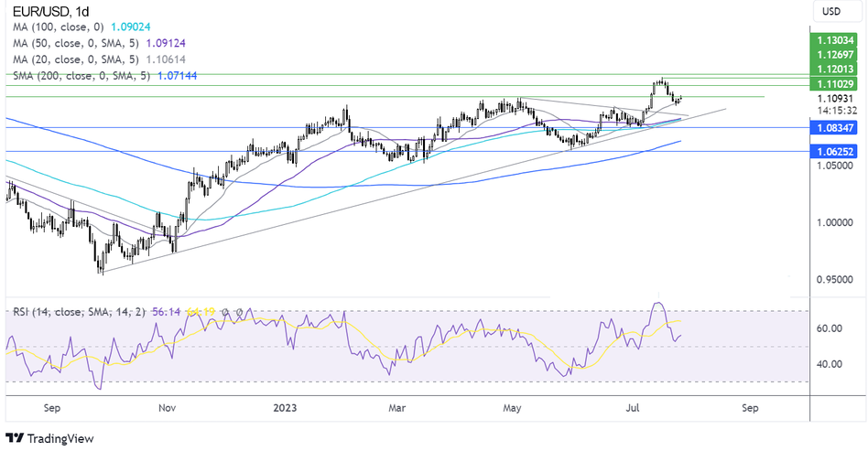Click the RSI 60.00 axis label
Viewport: 868px width, 451px height.
click(x=830, y=328)
